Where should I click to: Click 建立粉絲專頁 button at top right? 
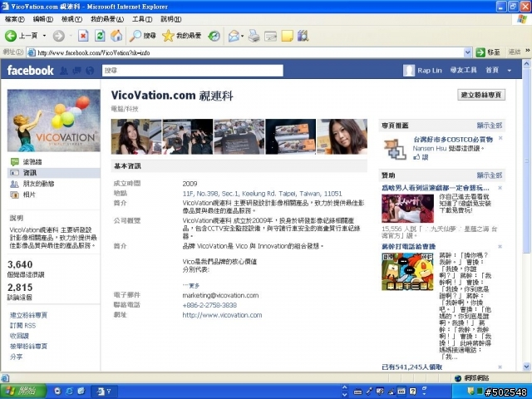[x=481, y=95]
